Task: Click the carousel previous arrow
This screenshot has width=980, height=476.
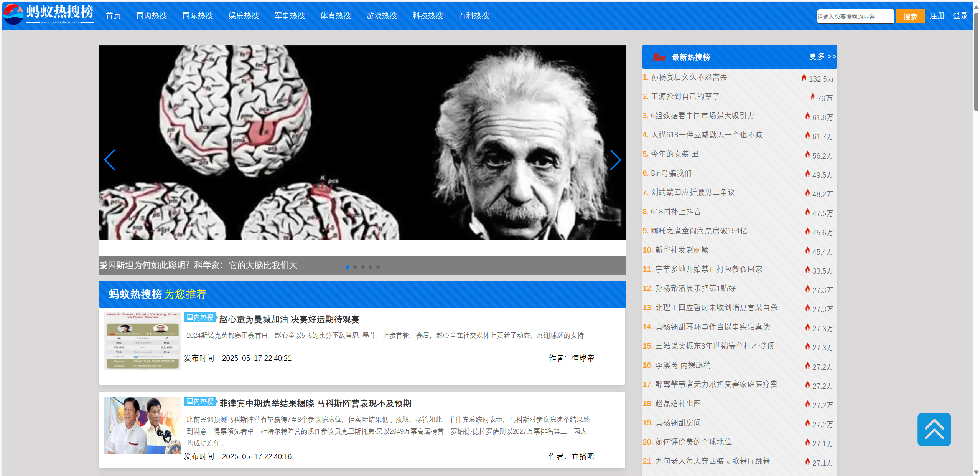Action: [x=110, y=160]
